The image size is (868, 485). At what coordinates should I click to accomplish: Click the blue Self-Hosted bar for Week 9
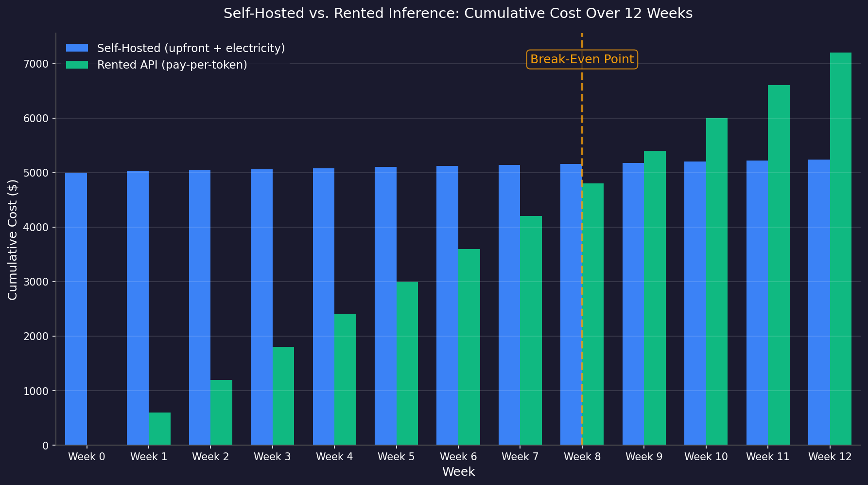point(633,304)
